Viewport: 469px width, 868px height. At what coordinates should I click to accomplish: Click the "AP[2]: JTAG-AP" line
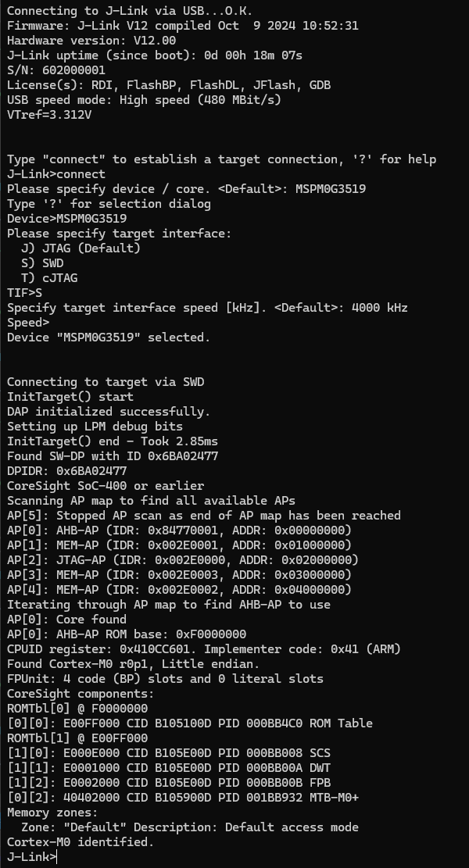pyautogui.click(x=182, y=560)
